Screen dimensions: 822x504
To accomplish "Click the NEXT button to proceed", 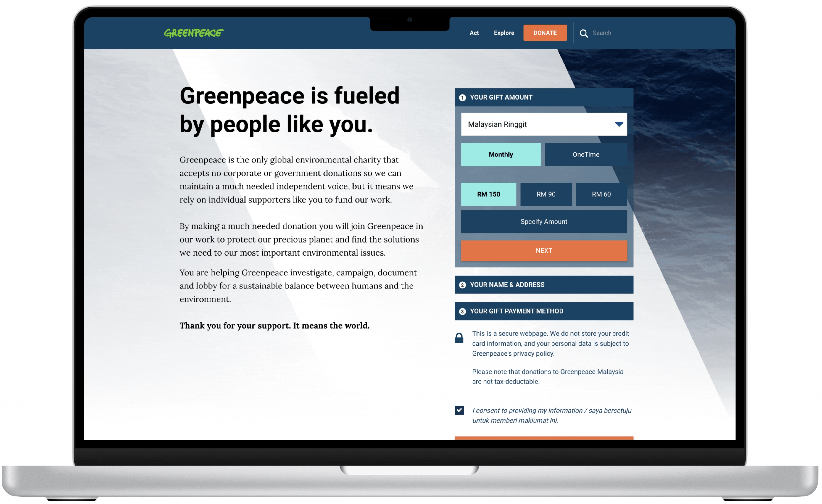I will click(543, 250).
